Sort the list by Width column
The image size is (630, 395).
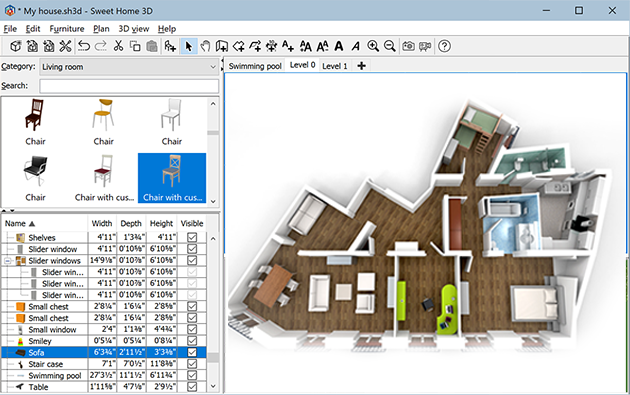(x=102, y=223)
